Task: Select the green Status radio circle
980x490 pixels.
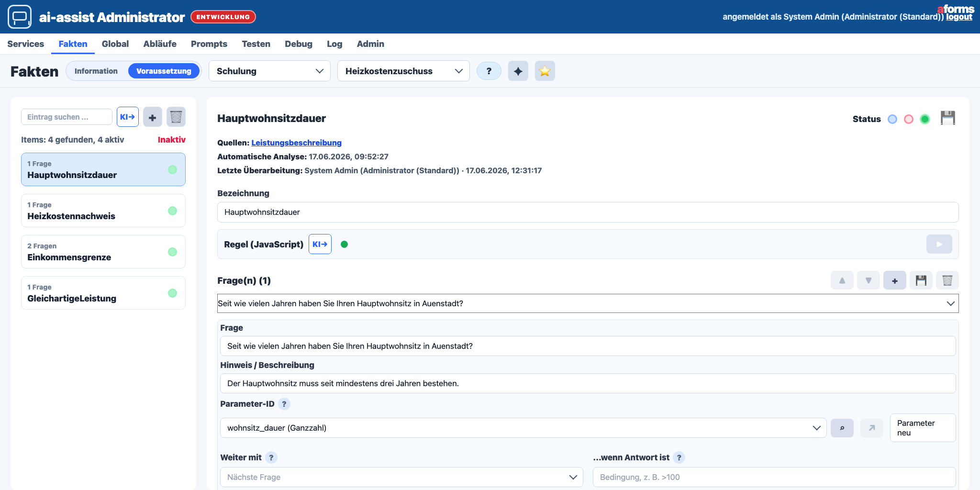Action: point(925,119)
